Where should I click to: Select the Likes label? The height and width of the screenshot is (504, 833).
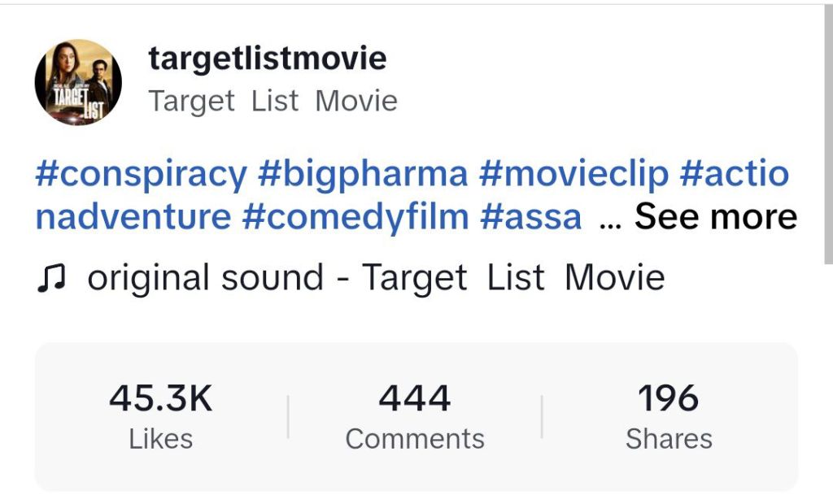click(x=160, y=440)
